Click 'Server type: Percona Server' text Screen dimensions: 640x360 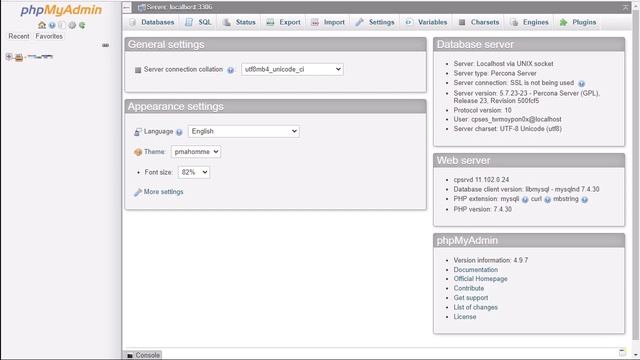tap(495, 73)
